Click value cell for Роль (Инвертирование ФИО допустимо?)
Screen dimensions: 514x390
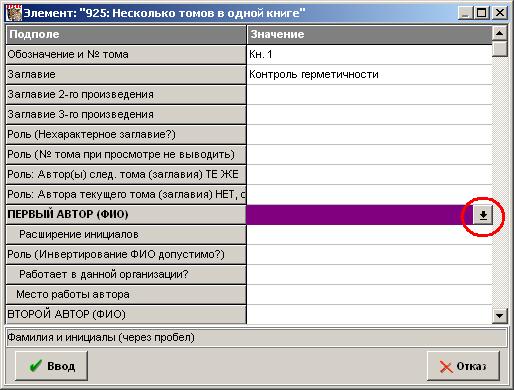pyautogui.click(x=369, y=254)
